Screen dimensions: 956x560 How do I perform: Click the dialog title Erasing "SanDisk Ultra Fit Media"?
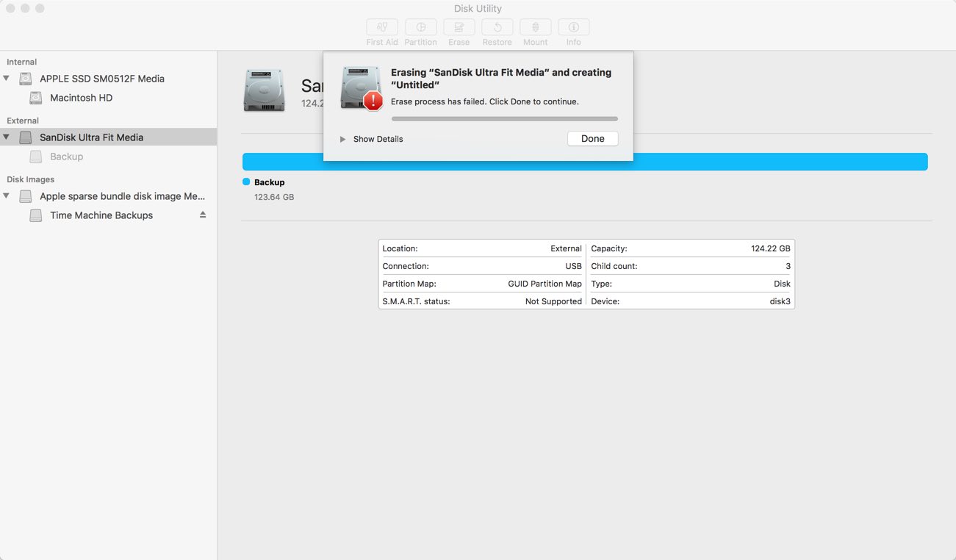click(501, 79)
